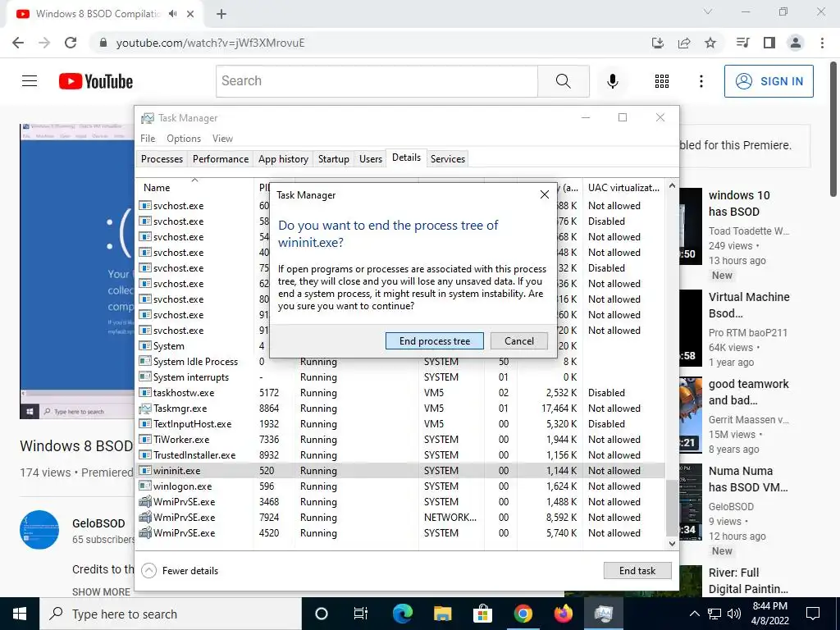
Task: Switch to the Performance tab
Action: pos(221,158)
